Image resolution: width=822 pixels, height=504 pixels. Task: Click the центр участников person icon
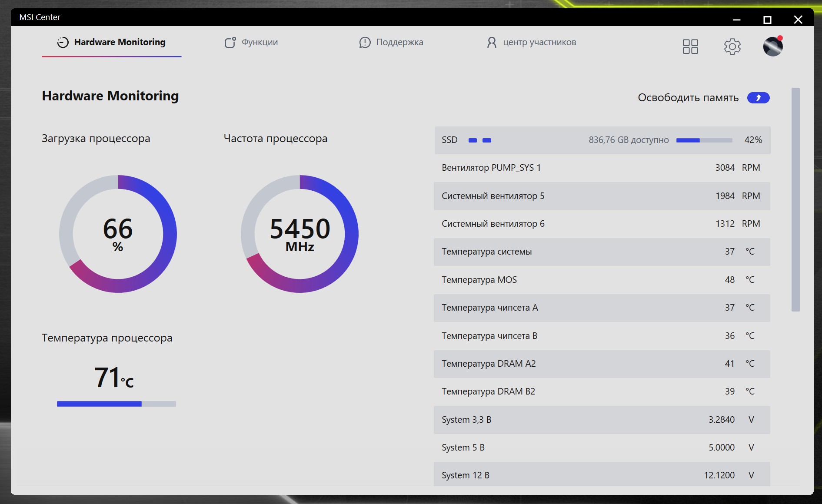(x=492, y=42)
